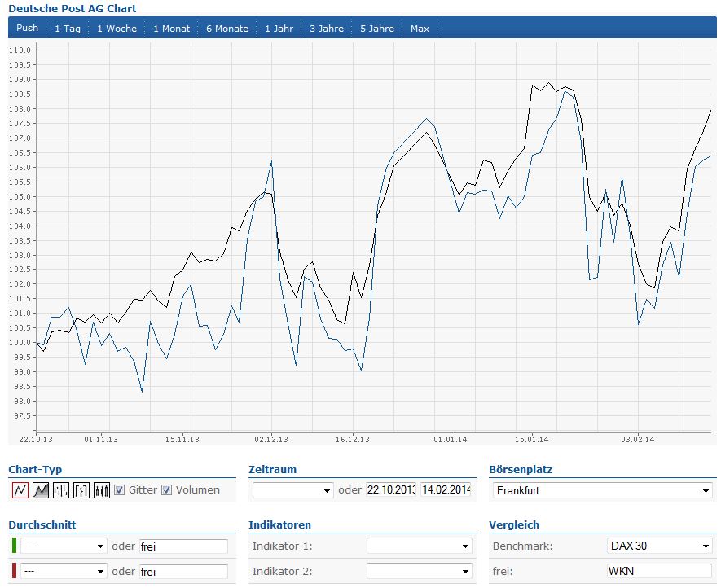The width and height of the screenshot is (721, 588).
Task: Toggle the Gitter checkbox
Action: tap(119, 490)
